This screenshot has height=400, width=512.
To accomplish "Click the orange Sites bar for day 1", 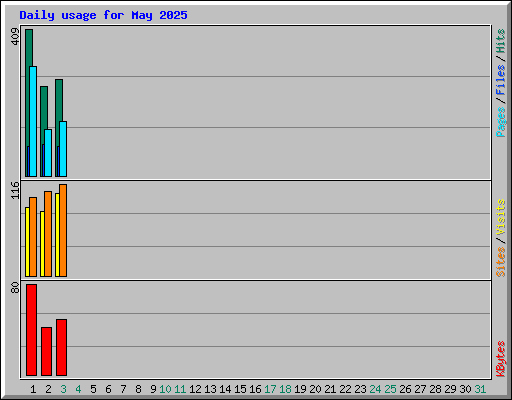I will (33, 237).
